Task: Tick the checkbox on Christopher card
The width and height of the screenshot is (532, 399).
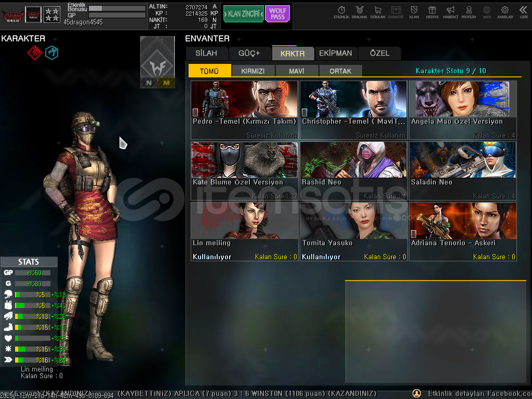Action: [304, 112]
